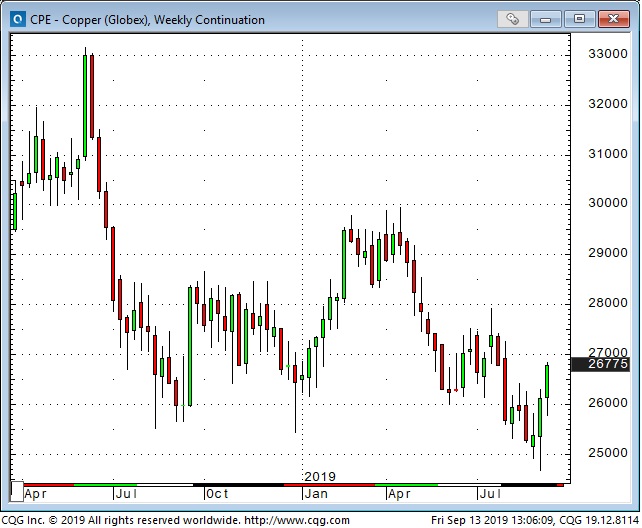Click the CQG Inc. copyright text
The image size is (642, 528).
(x=121, y=520)
